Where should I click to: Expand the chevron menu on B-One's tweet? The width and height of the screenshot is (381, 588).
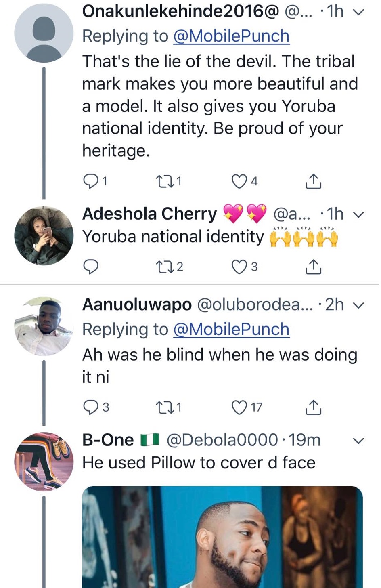click(358, 441)
